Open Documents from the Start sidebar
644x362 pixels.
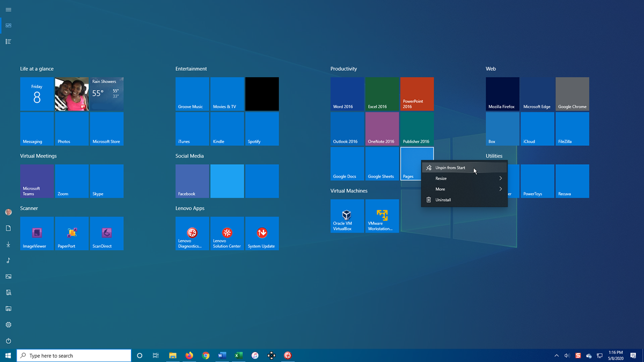point(8,228)
